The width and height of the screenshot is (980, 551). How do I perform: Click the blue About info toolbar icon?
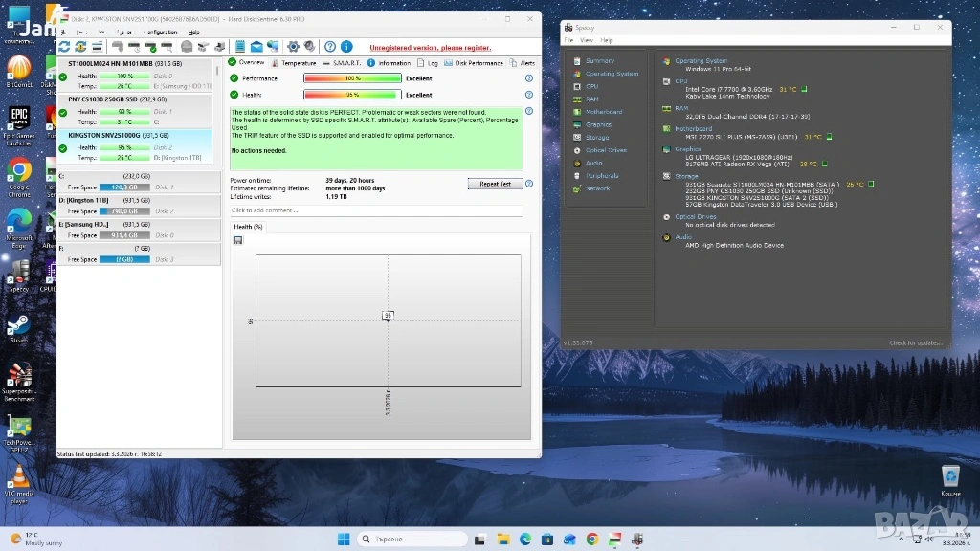click(x=346, y=46)
